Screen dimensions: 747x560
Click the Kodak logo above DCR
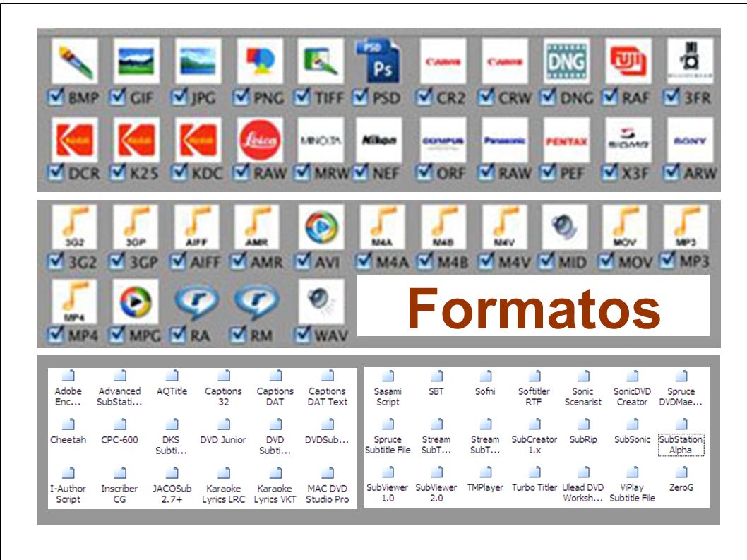tap(75, 140)
